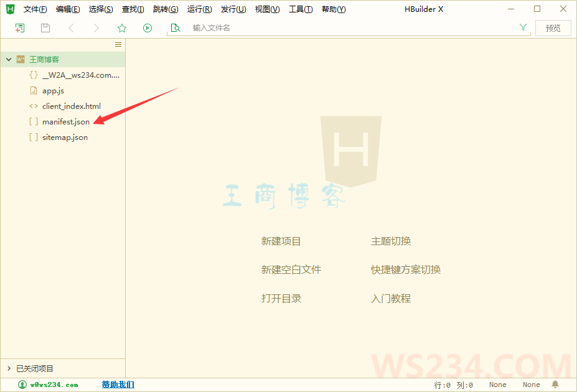577x392 pixels.
Task: Open the 帮助(Y) menu
Action: tap(334, 9)
